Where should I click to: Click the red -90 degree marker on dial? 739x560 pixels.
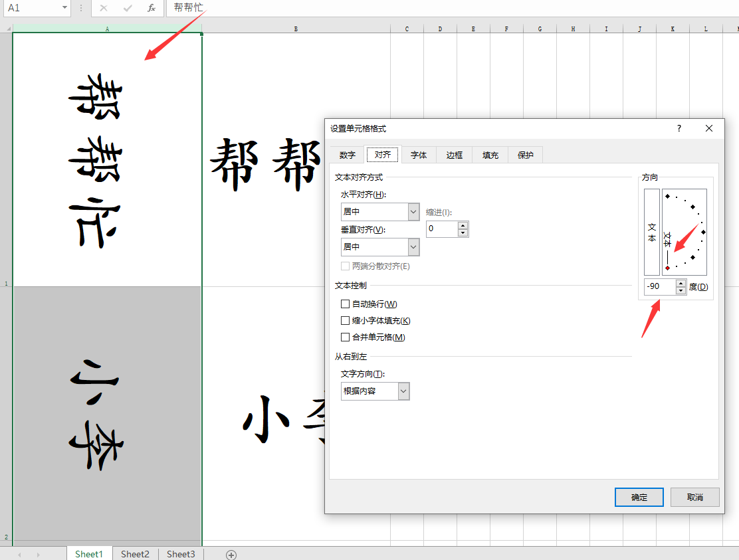[x=667, y=268]
